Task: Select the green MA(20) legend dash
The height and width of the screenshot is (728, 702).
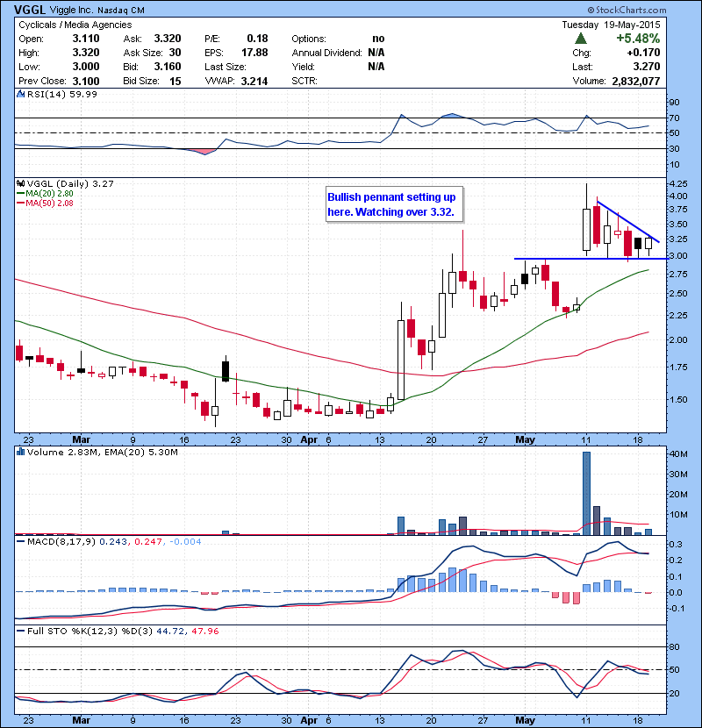Action: (x=20, y=194)
